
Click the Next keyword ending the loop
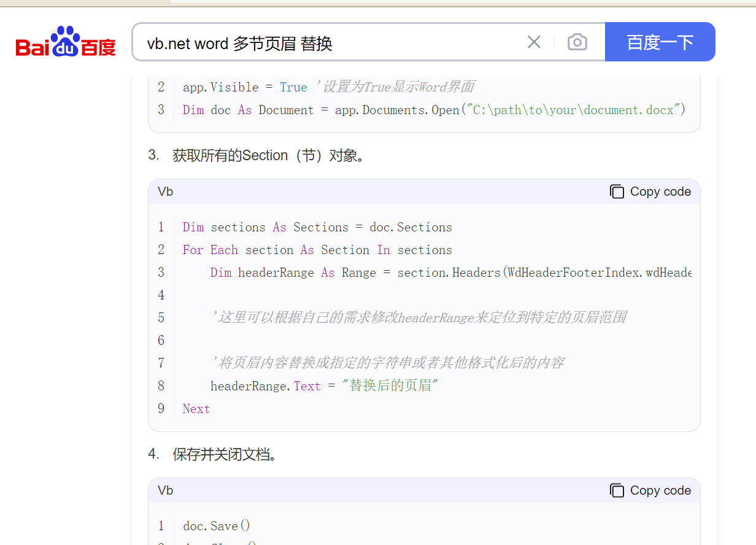coord(196,409)
